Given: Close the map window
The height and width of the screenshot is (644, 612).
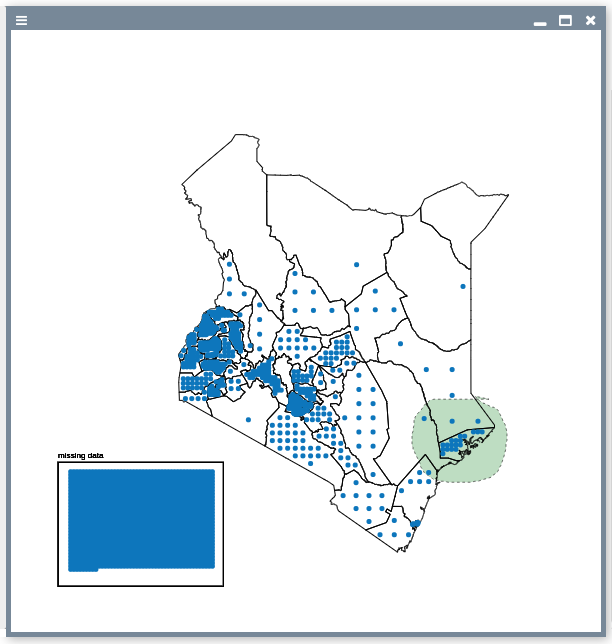Looking at the screenshot, I should (x=590, y=20).
